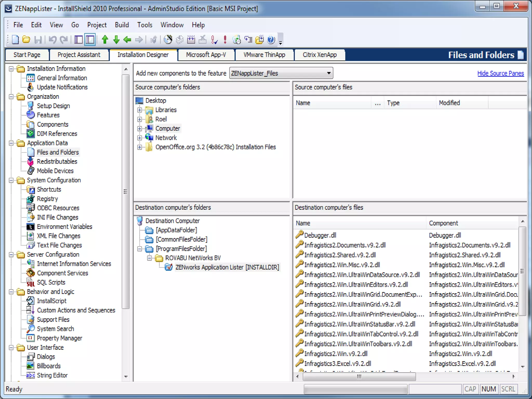Click the Save diskette toolbar icon
Image resolution: width=532 pixels, height=399 pixels.
(38, 39)
